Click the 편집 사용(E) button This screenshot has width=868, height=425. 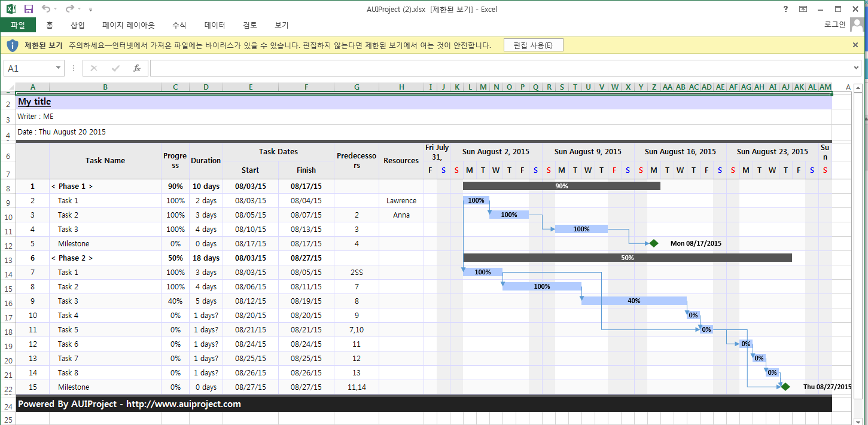pyautogui.click(x=532, y=45)
